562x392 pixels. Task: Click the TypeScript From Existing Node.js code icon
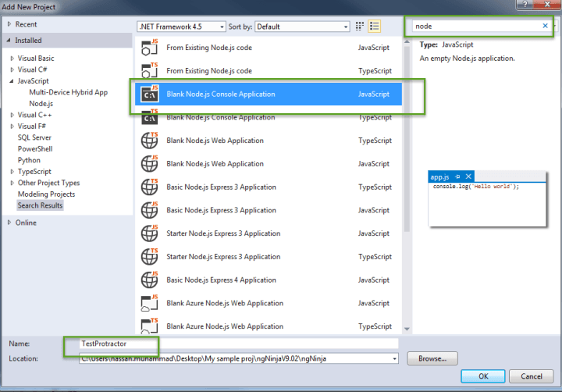click(149, 70)
